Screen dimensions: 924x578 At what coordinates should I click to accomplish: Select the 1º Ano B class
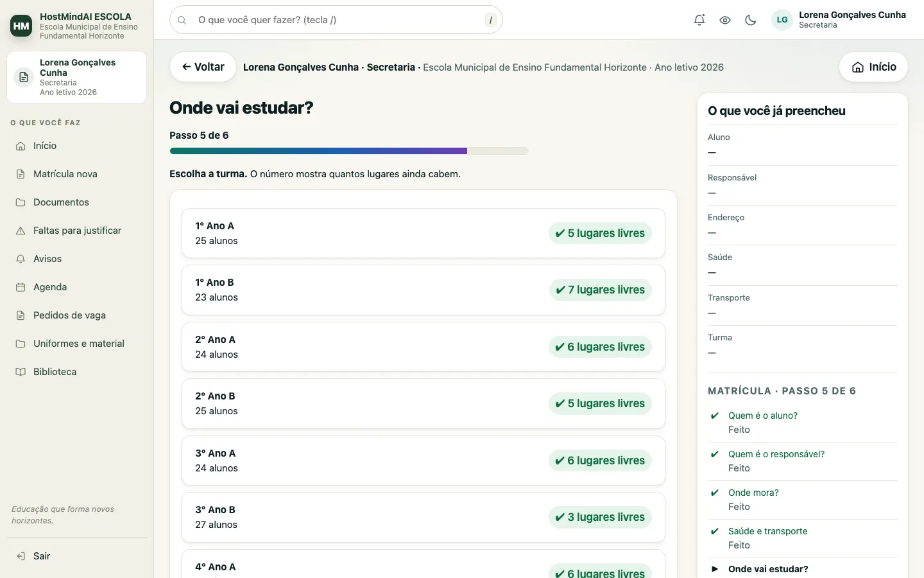click(x=424, y=290)
